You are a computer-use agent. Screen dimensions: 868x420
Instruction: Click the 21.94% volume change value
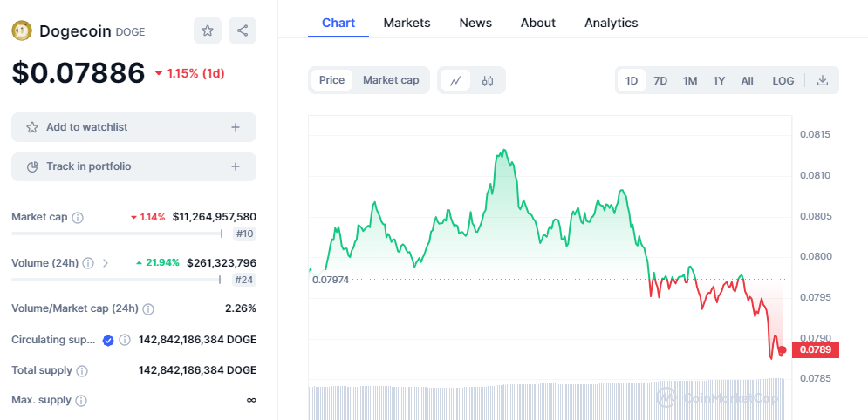pyautogui.click(x=157, y=262)
